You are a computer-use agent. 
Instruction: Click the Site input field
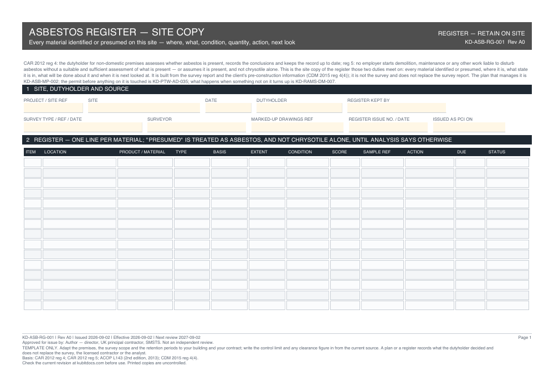[144, 108]
